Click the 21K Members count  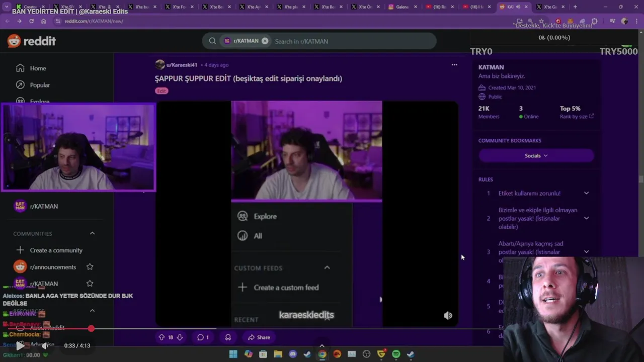[x=489, y=112]
